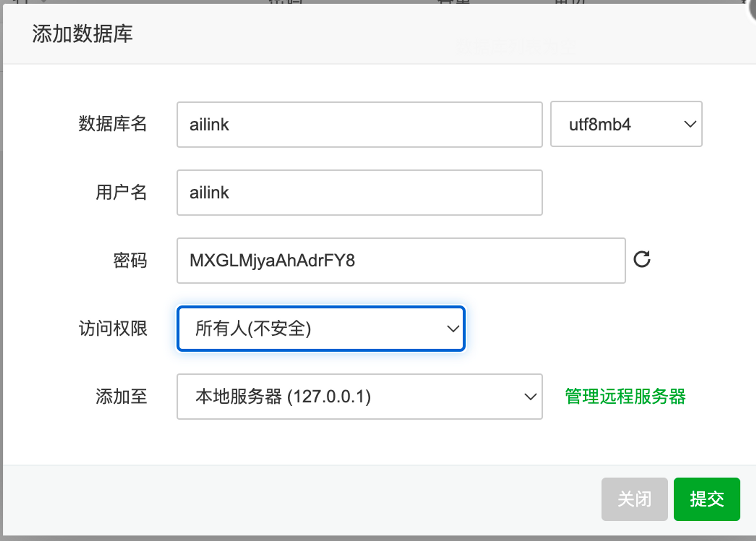Screen dimensions: 756x541
Task: Focus the 数据库名 input containing ailink
Action: 359,124
